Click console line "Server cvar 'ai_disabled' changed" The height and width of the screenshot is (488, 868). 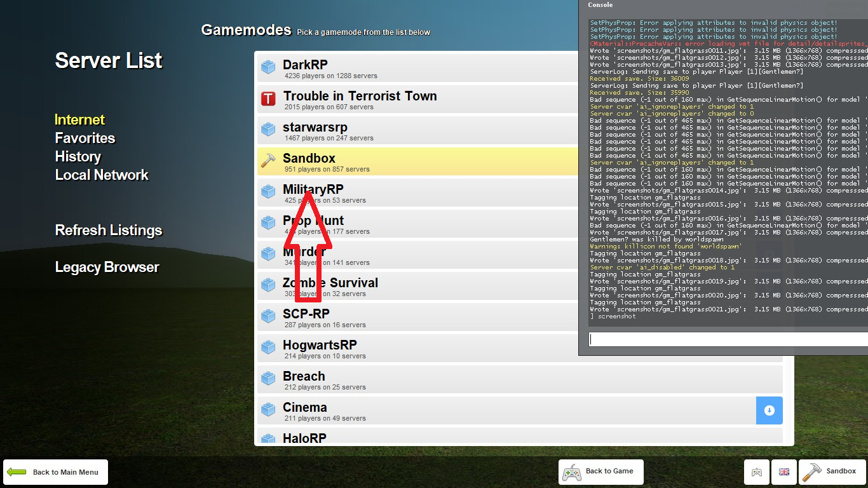coord(662,268)
